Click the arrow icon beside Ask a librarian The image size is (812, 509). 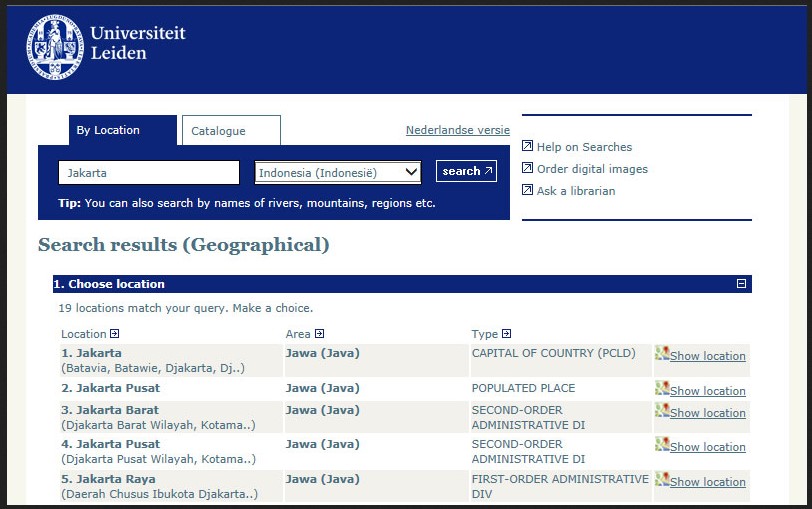(x=528, y=191)
